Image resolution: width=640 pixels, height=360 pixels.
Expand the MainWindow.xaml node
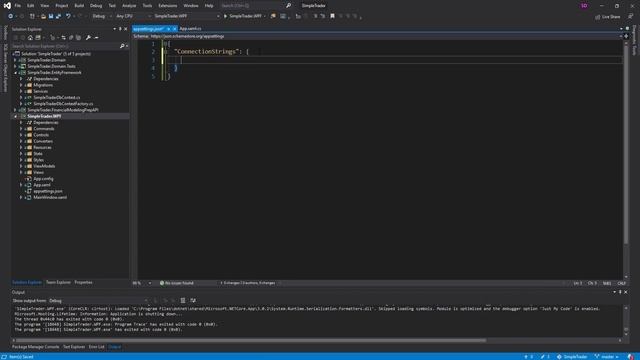pyautogui.click(x=21, y=198)
